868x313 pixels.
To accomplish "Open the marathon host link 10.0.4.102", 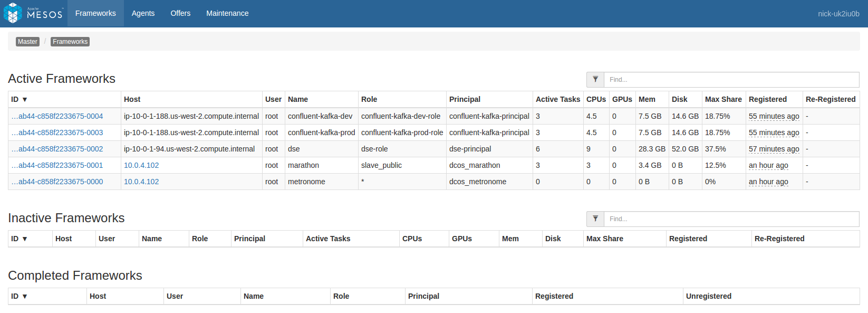I will point(141,165).
